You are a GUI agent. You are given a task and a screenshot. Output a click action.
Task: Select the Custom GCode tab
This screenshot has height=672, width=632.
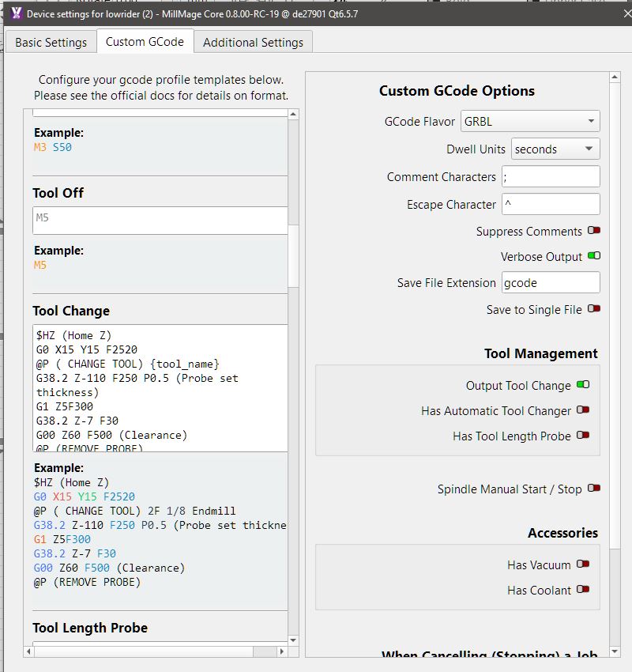[145, 42]
